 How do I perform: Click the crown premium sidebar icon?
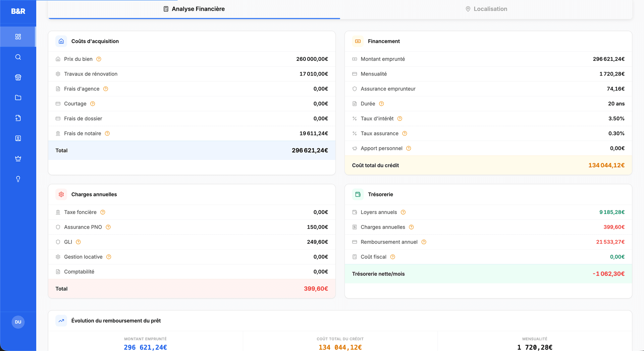[x=18, y=159]
